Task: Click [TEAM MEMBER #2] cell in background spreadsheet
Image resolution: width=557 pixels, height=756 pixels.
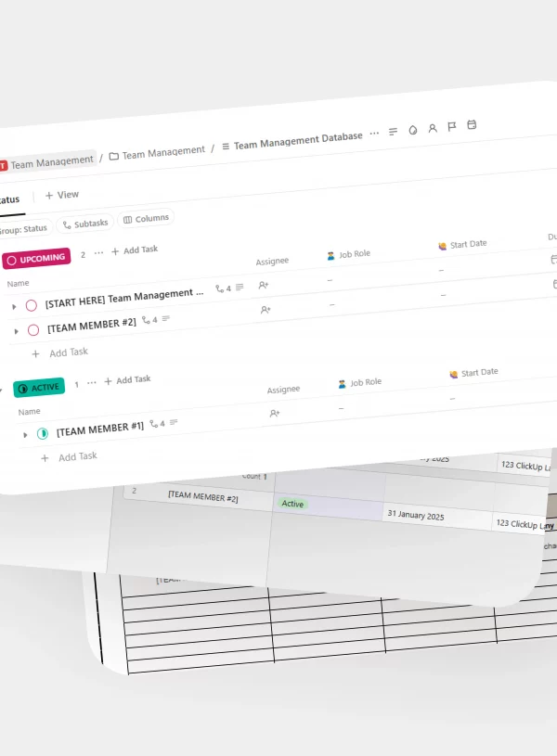Action: pos(202,496)
